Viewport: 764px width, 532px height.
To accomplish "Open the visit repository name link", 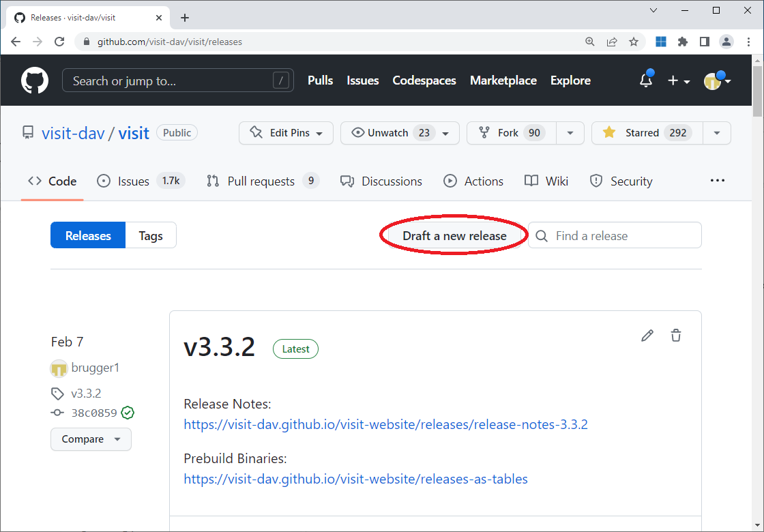I will [134, 133].
